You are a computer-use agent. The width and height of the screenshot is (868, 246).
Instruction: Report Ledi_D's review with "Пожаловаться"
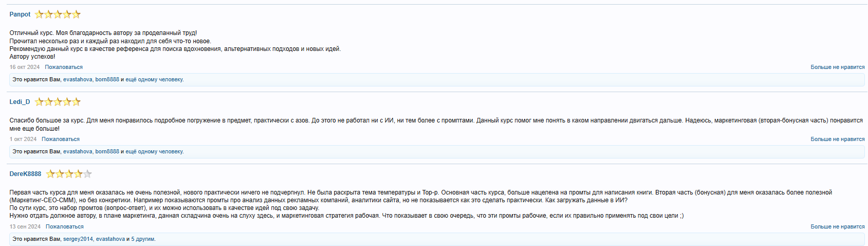(x=61, y=139)
